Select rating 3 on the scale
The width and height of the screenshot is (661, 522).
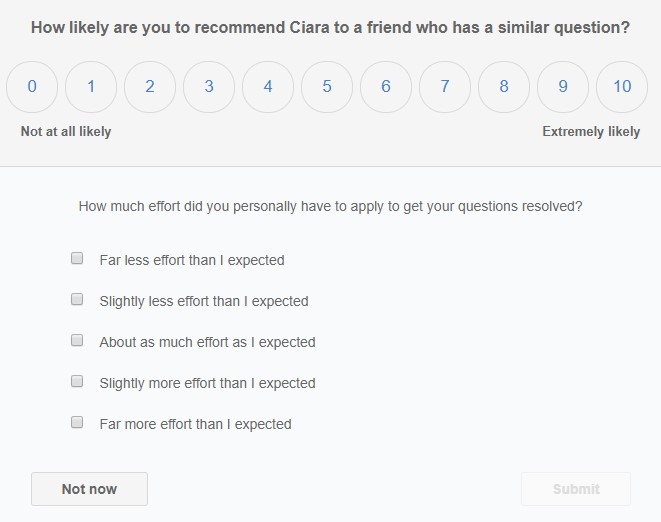click(209, 87)
